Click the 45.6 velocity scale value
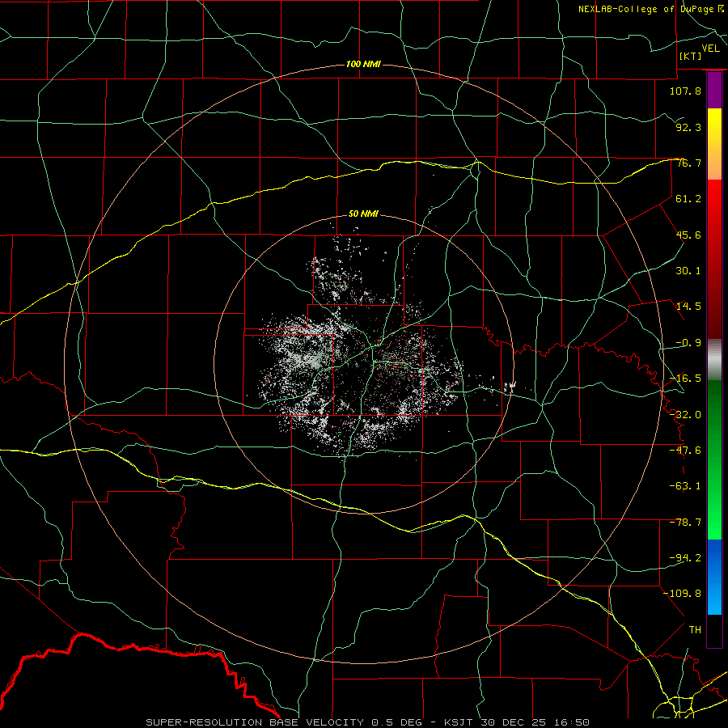The width and height of the screenshot is (728, 728). (x=688, y=235)
